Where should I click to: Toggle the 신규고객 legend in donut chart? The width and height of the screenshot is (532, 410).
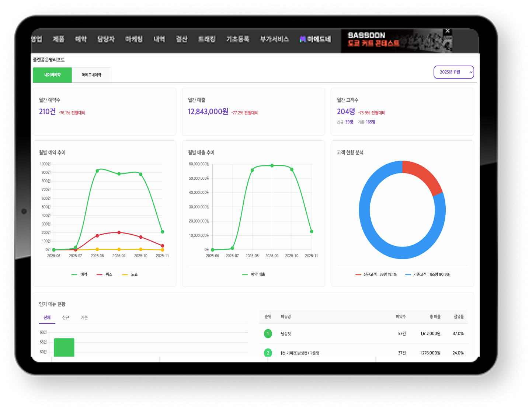click(376, 274)
